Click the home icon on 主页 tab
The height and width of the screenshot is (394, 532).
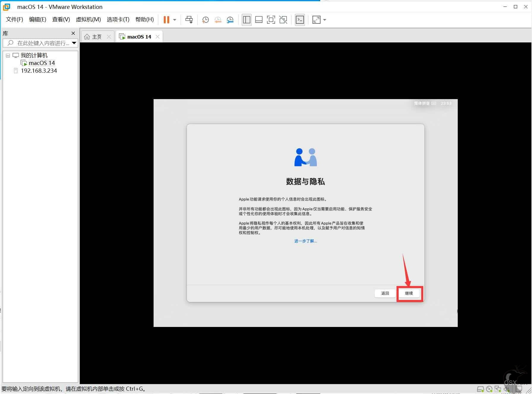pyautogui.click(x=87, y=36)
